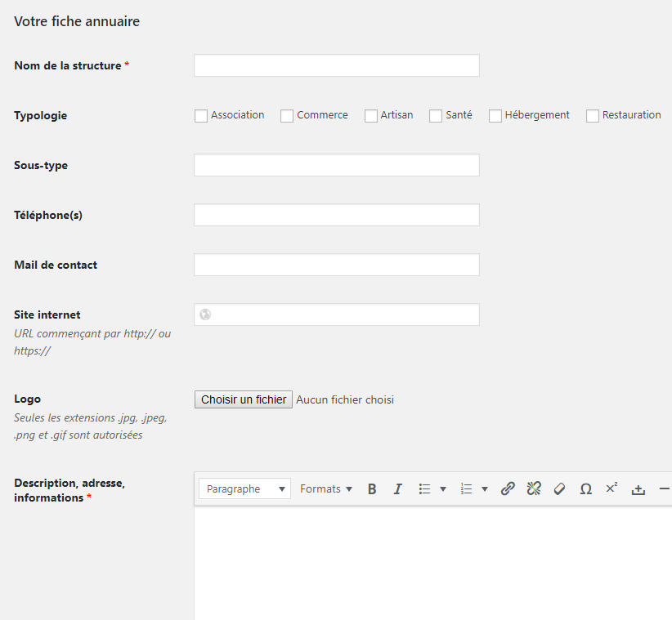This screenshot has width=672, height=620.
Task: Select the Restauration checkbox
Action: click(593, 116)
